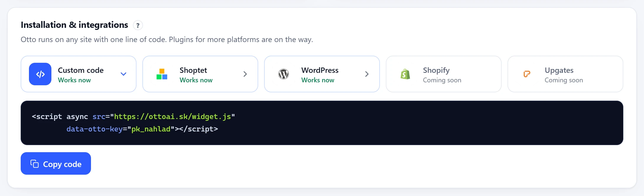
Task: Select the Shoptet card title
Action: pyautogui.click(x=193, y=70)
